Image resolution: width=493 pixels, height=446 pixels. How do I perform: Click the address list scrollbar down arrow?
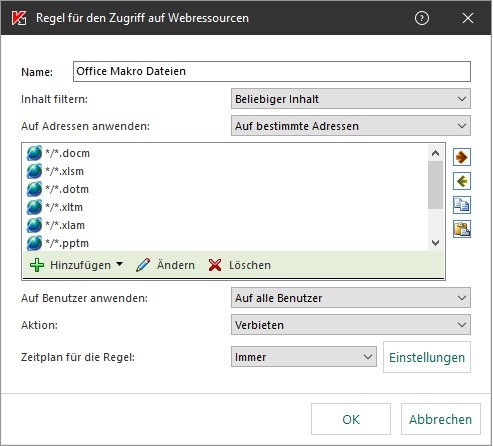pyautogui.click(x=435, y=243)
